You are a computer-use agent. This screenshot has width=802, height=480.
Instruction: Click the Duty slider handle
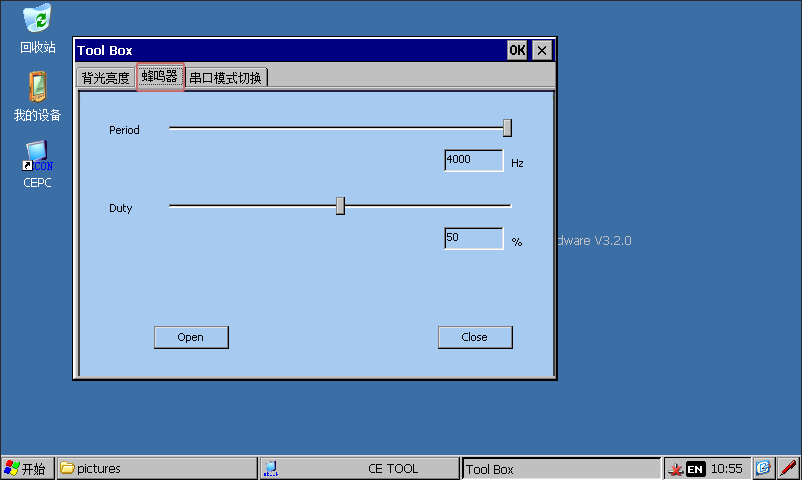(340, 206)
